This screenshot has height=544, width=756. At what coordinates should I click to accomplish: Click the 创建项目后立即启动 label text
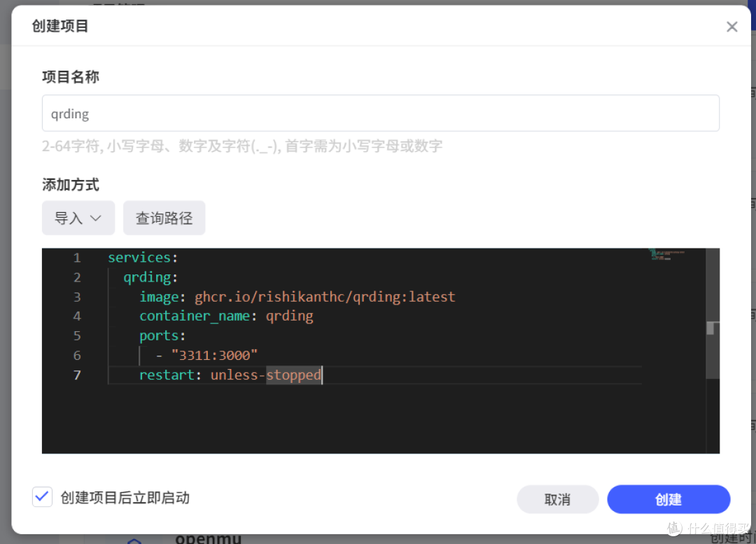coord(125,497)
